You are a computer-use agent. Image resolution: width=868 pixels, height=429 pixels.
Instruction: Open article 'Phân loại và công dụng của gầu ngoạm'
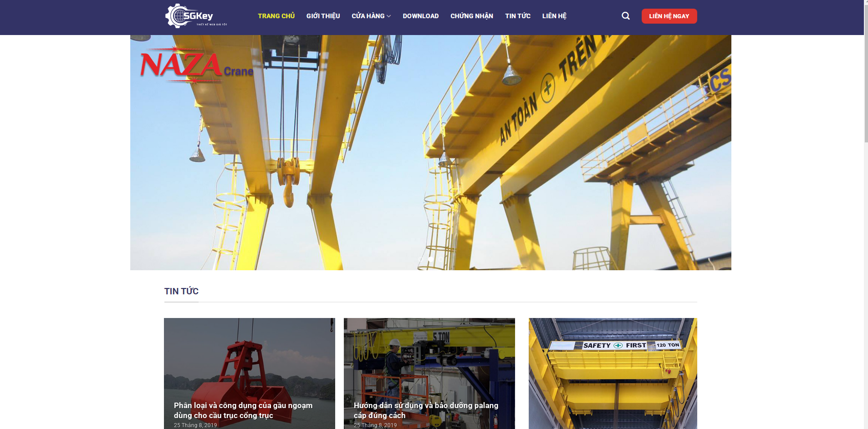pyautogui.click(x=243, y=410)
